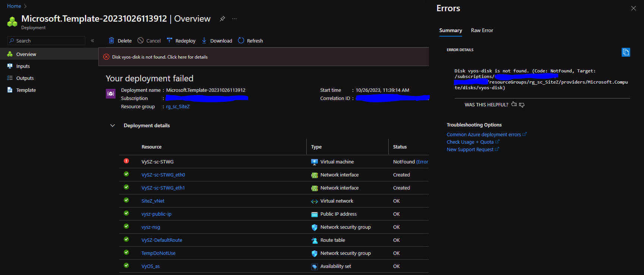Copy error details to clipboard
The image size is (644, 275).
point(626,52)
